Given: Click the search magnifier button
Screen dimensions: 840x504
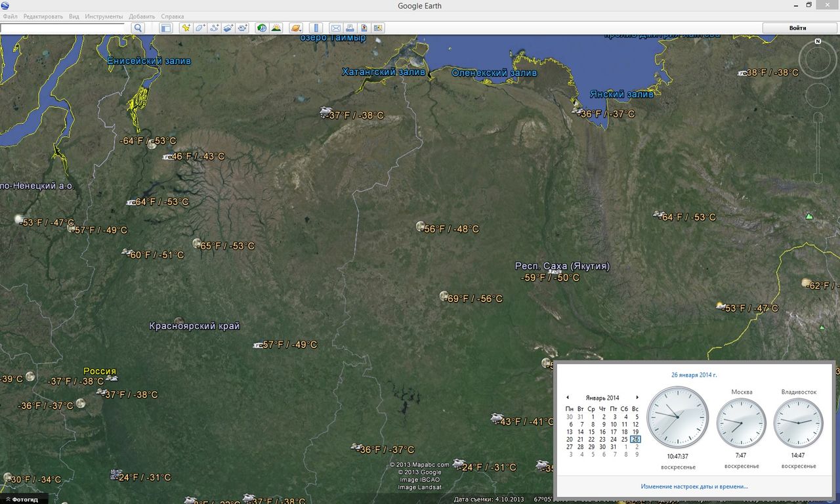Looking at the screenshot, I should coord(138,28).
